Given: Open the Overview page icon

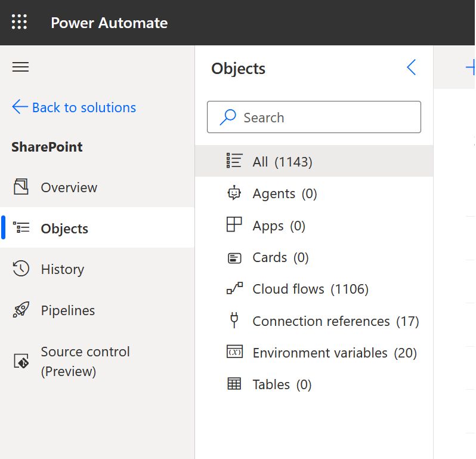Looking at the screenshot, I should (21, 187).
